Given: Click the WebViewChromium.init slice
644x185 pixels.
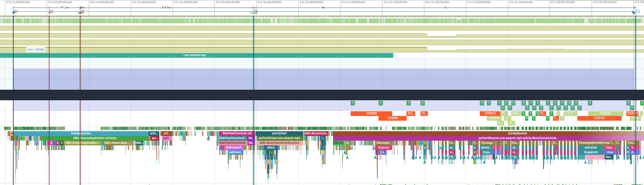Looking at the screenshot, I should tap(237, 133).
